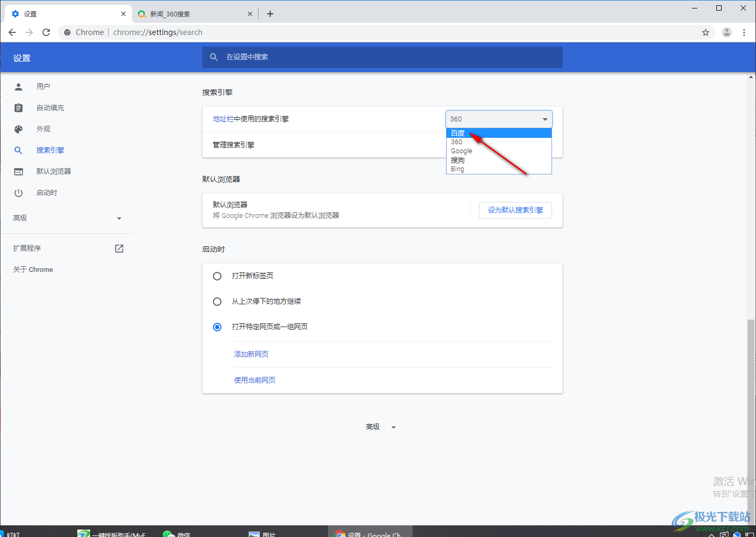
Task: Open 搜索引擎 section via magnifier icon
Action: (19, 150)
